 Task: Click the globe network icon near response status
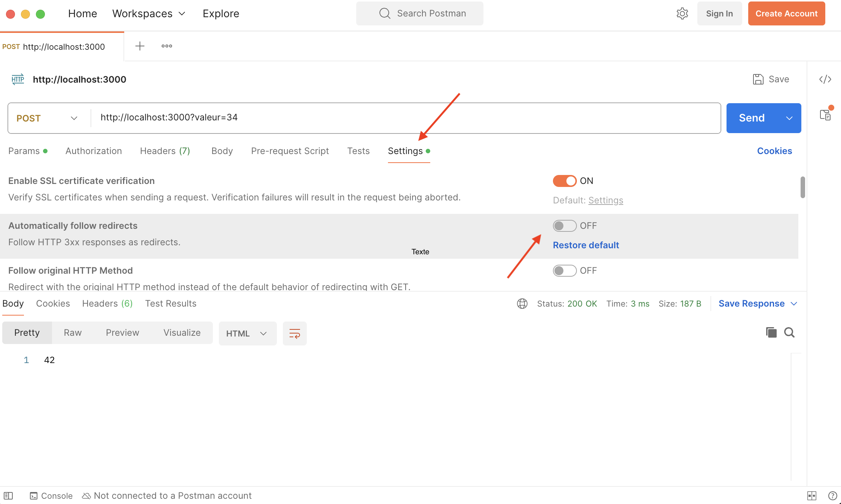[x=522, y=303]
